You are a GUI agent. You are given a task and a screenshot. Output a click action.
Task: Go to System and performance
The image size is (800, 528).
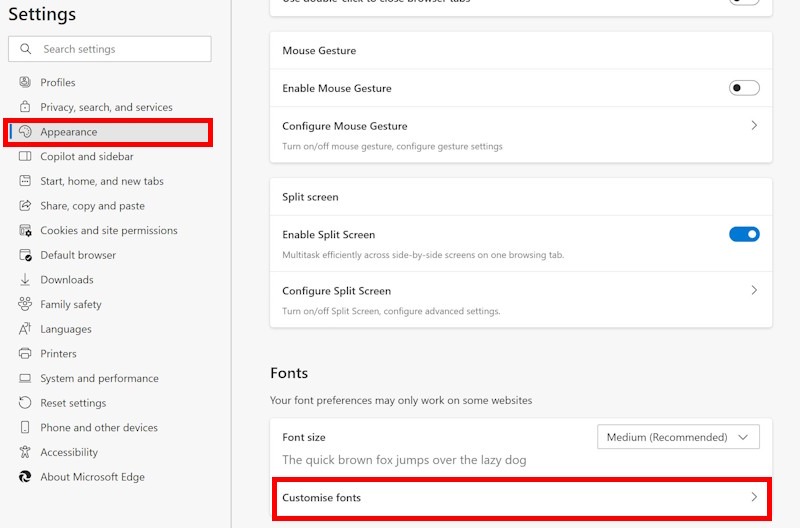pos(99,378)
